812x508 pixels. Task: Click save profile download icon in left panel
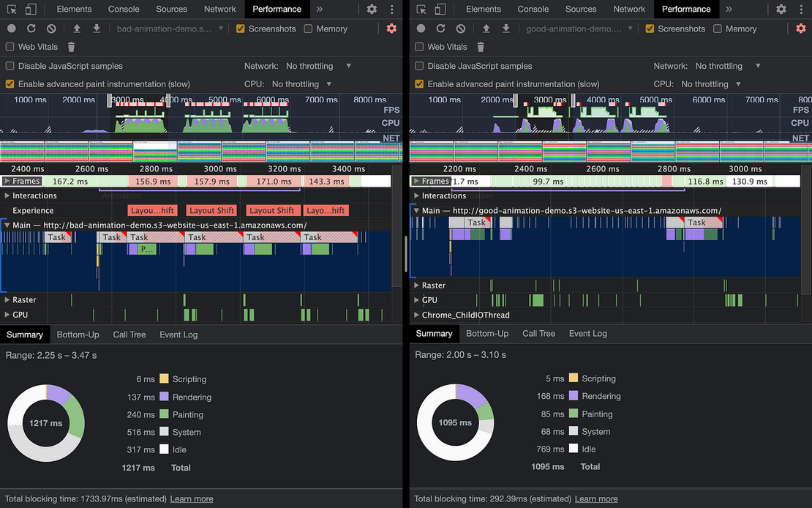point(97,29)
